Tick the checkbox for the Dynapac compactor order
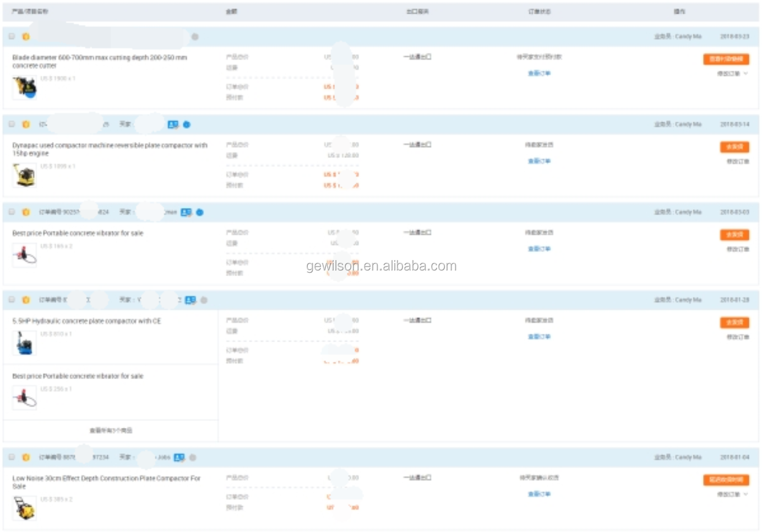 12,124
